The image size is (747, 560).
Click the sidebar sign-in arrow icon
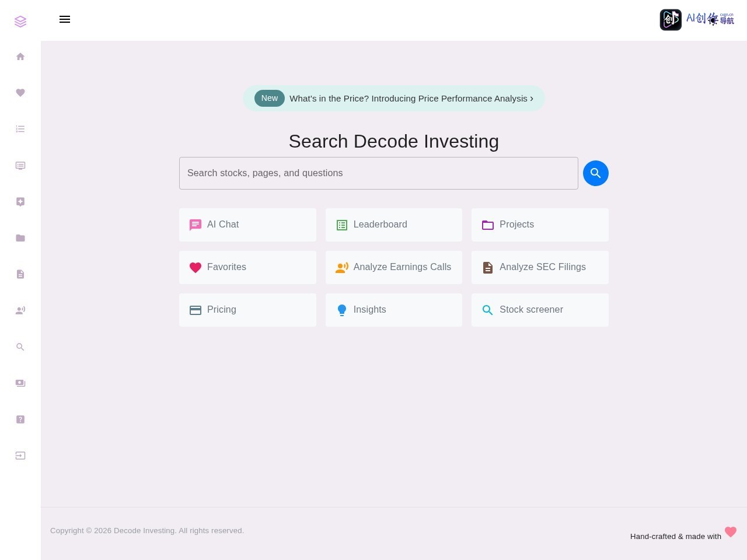(x=20, y=456)
